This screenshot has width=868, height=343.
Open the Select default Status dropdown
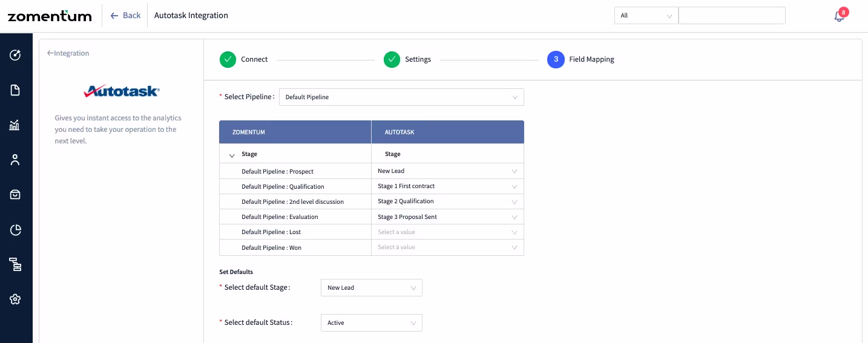(x=371, y=322)
